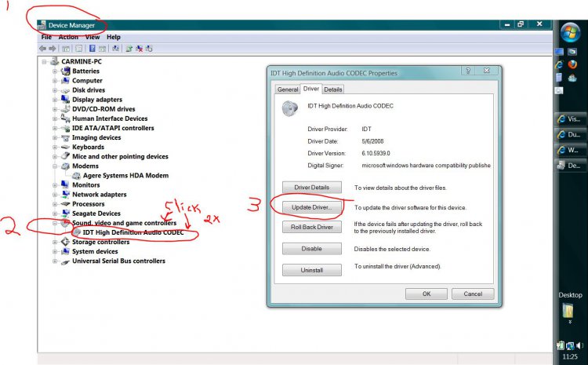Click the Scan for hardware changes toolbar icon
The width and height of the screenshot is (588, 365).
(x=116, y=49)
